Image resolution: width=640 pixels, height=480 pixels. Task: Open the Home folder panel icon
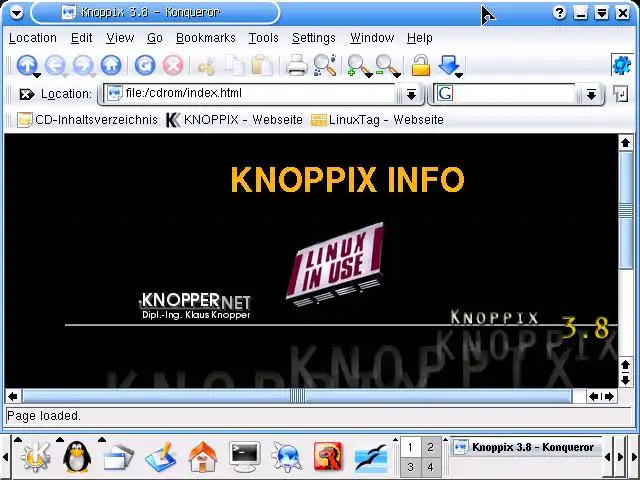(203, 457)
